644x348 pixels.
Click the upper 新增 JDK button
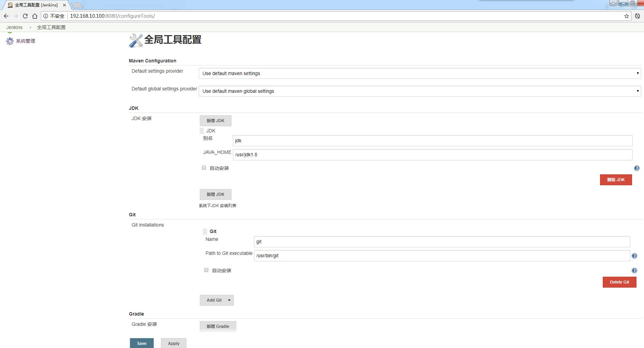pos(215,121)
